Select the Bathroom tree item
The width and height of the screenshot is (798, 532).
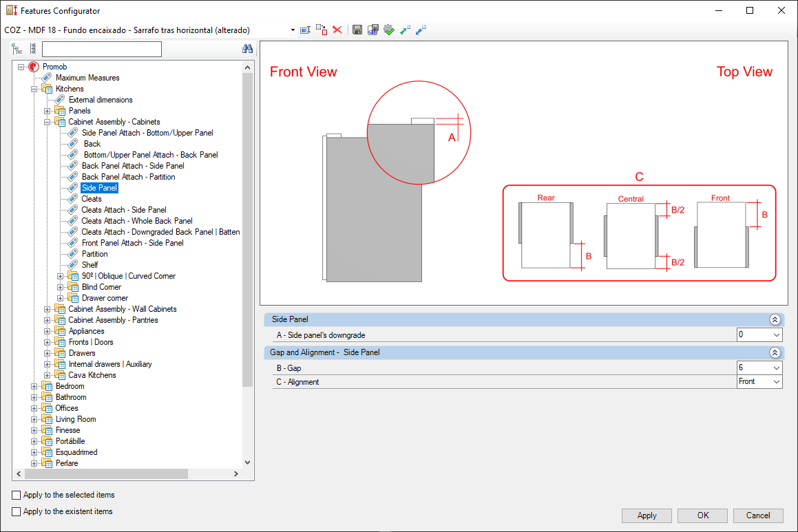71,397
